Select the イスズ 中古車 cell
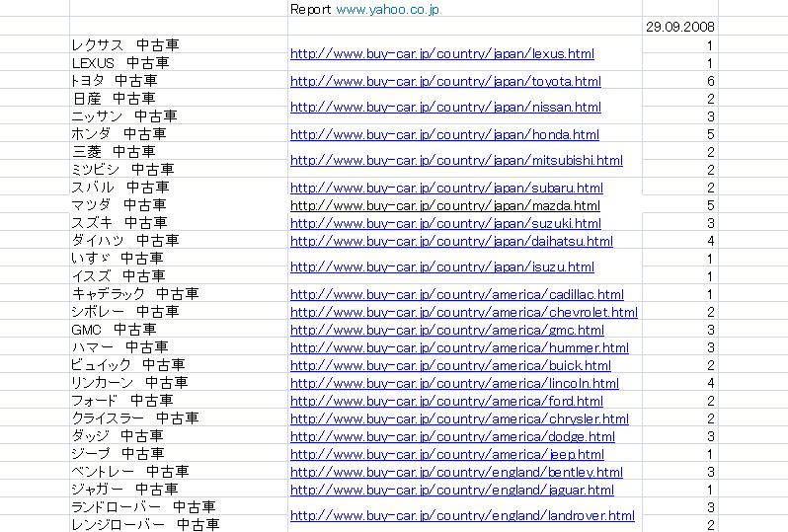This screenshot has height=532, width=788. pyautogui.click(x=179, y=275)
